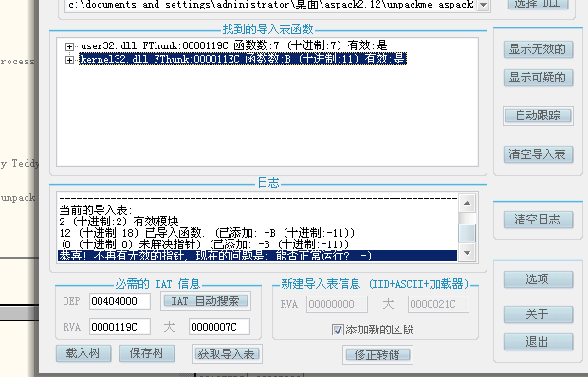Viewport: 588px width, 377px height.
Task: Click 修正转储 fix dump button
Action: coord(377,354)
